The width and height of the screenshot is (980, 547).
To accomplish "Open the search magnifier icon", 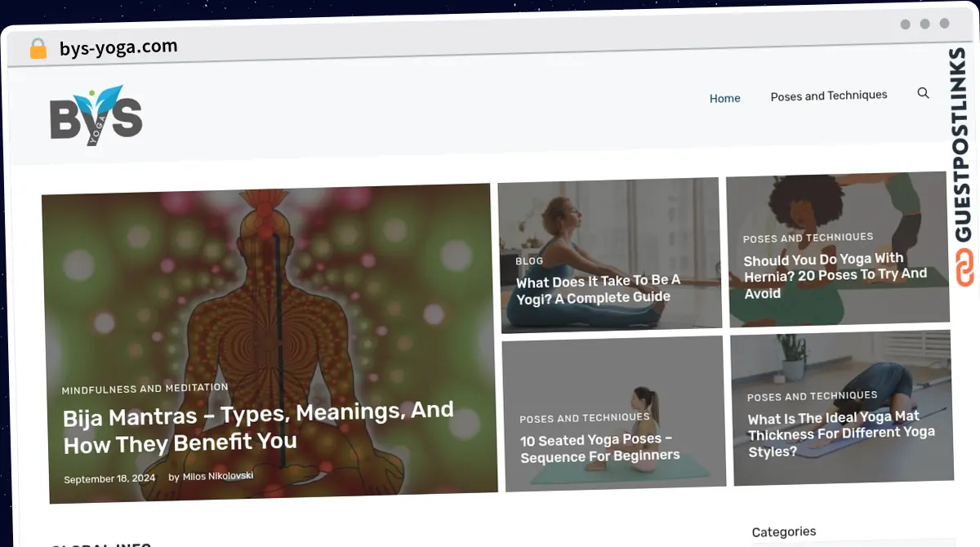I will click(923, 93).
